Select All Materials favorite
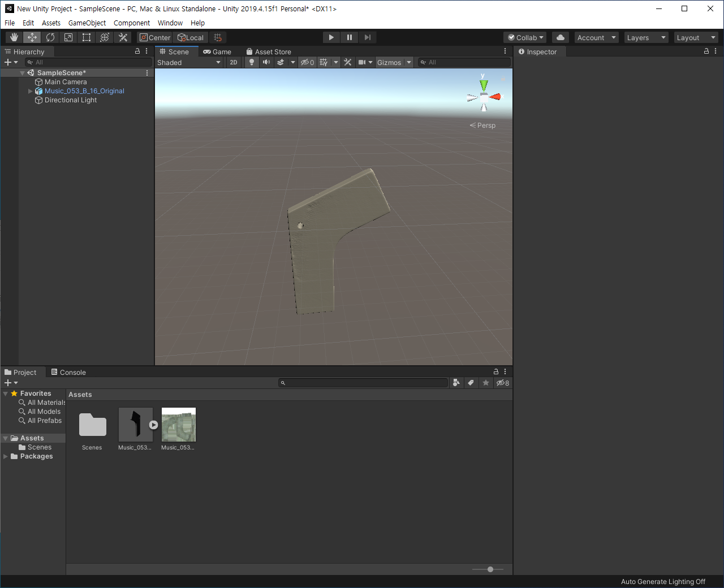The image size is (724, 588). coord(42,403)
